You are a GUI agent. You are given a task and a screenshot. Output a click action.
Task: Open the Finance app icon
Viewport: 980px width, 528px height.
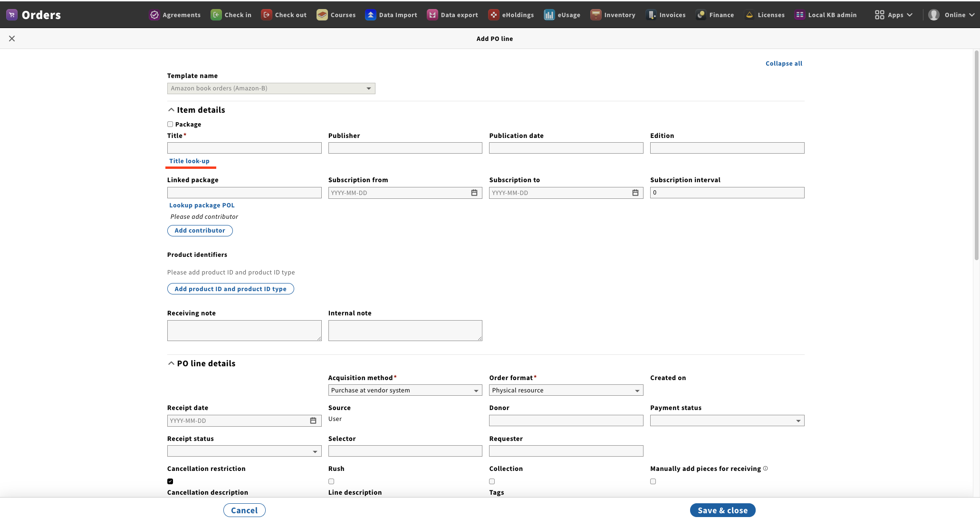coord(701,15)
